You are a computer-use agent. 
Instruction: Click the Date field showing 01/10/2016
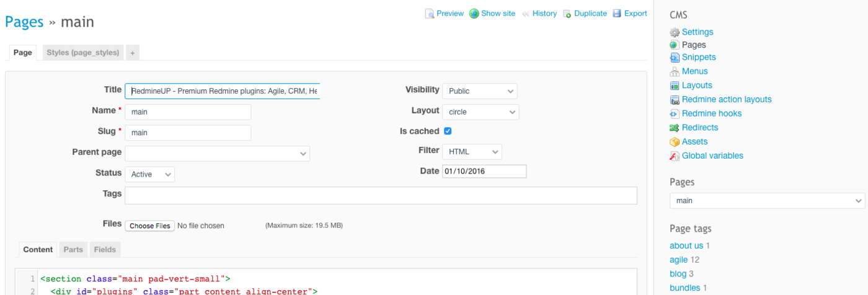coord(484,171)
